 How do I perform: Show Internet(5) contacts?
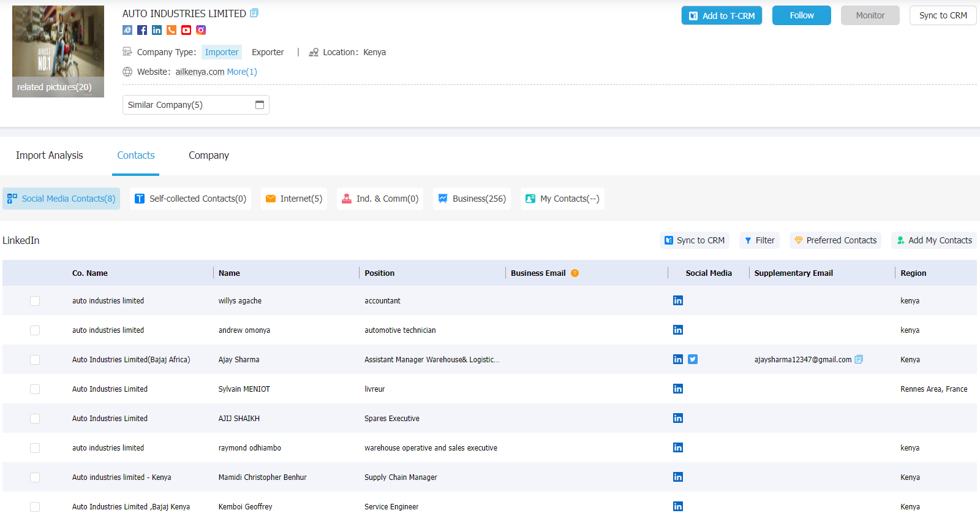(294, 199)
